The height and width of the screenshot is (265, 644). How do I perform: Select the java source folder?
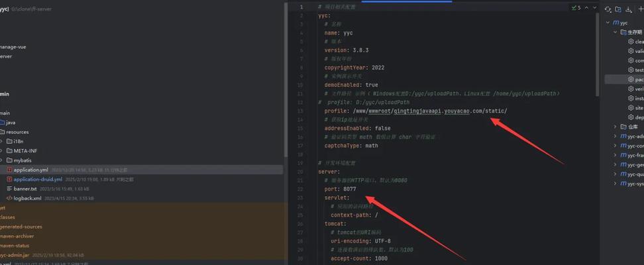pyautogui.click(x=11, y=122)
